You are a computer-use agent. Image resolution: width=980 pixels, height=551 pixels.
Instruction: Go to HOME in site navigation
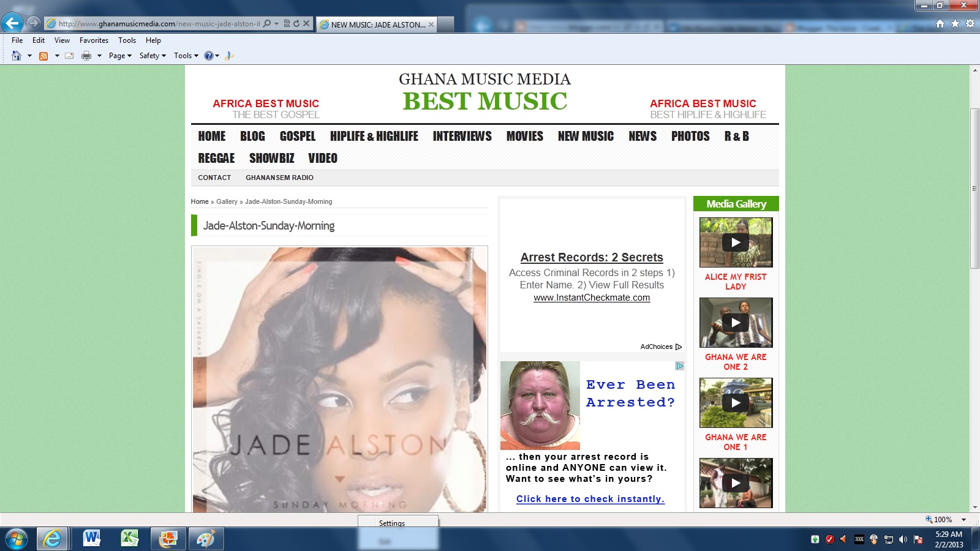pos(212,136)
